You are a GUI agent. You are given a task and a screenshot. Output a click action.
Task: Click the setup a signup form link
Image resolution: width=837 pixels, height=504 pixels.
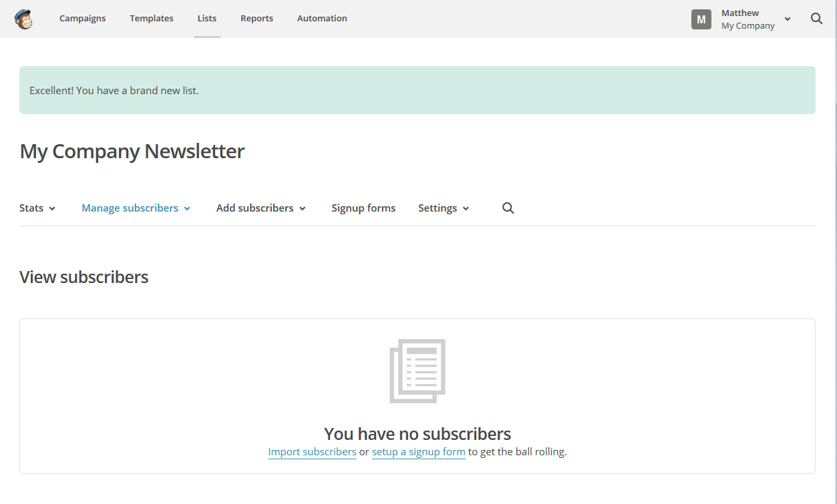coord(418,452)
